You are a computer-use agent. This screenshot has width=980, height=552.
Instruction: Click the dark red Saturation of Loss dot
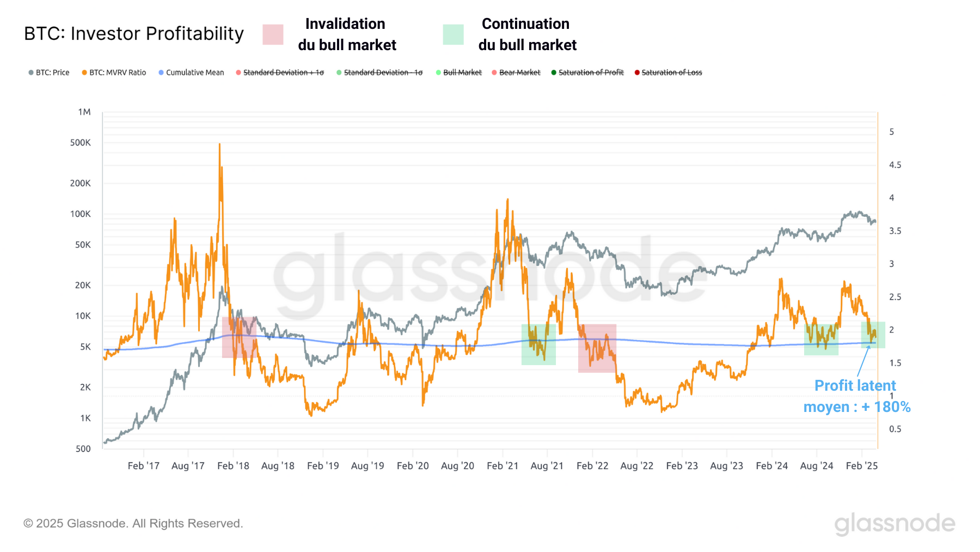(x=637, y=72)
